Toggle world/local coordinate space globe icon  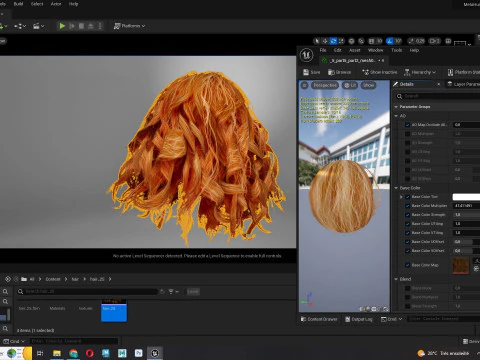(x=351, y=41)
